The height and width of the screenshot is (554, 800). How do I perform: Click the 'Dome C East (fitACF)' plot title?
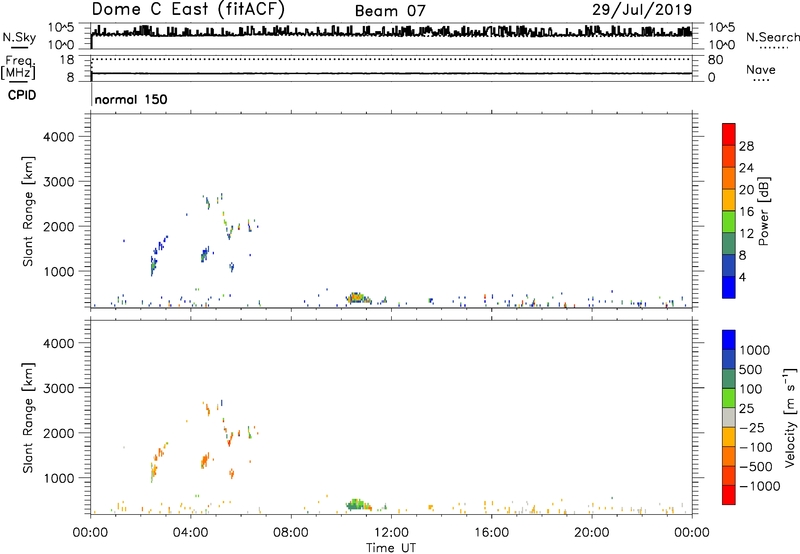(x=188, y=10)
